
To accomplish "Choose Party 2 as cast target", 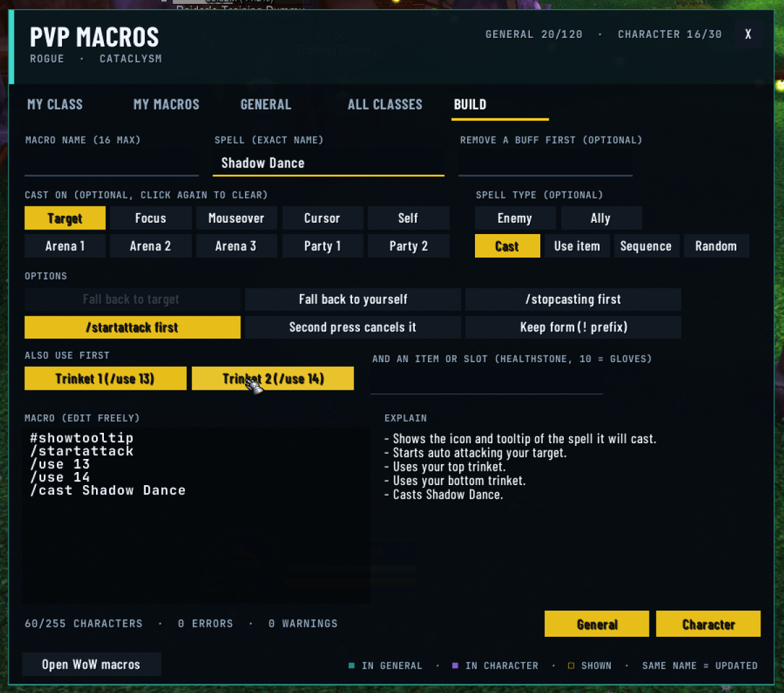I will click(x=408, y=246).
